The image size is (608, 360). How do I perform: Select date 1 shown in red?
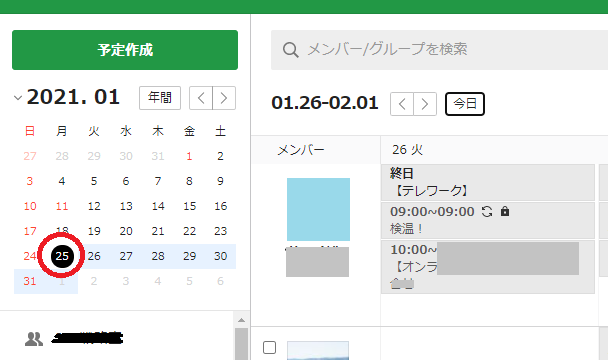189,156
